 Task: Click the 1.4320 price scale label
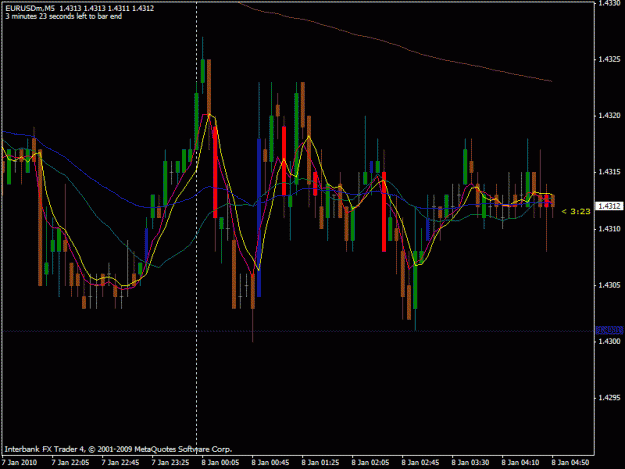click(609, 116)
